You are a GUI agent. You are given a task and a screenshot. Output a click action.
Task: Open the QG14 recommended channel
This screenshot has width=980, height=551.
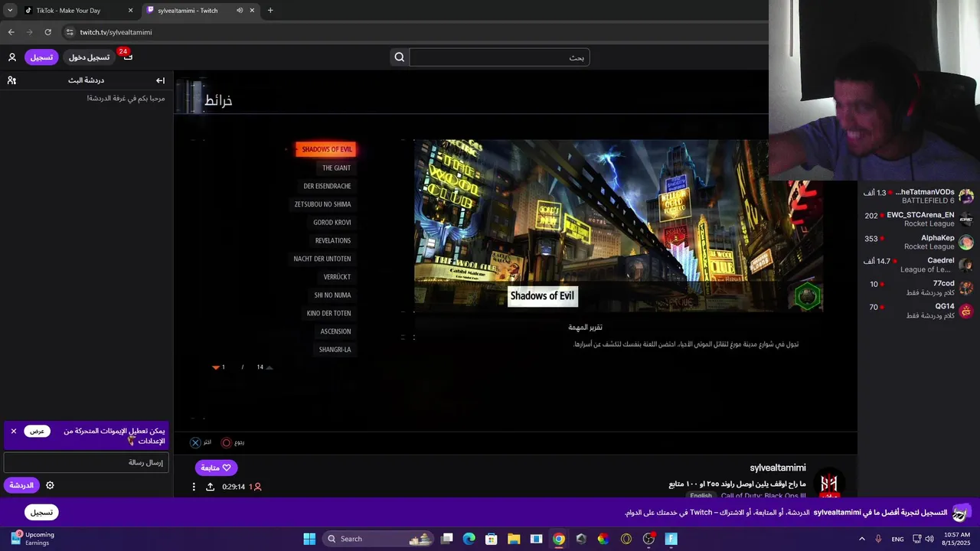917,311
